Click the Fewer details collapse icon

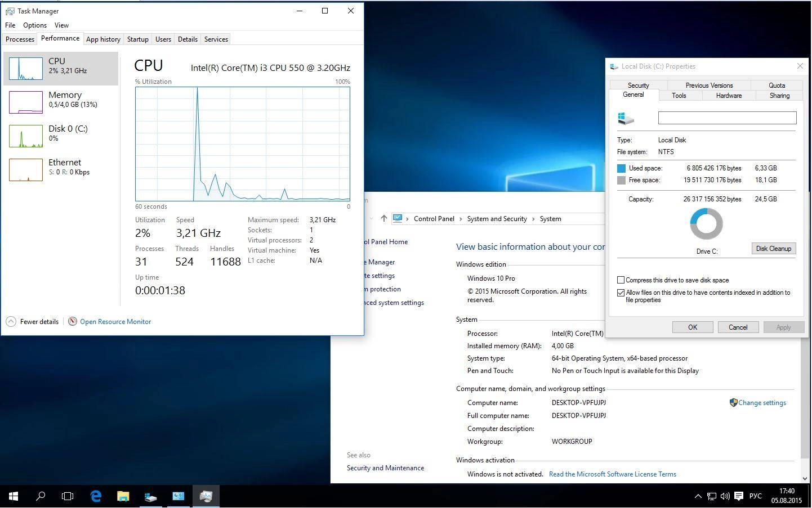(x=11, y=321)
